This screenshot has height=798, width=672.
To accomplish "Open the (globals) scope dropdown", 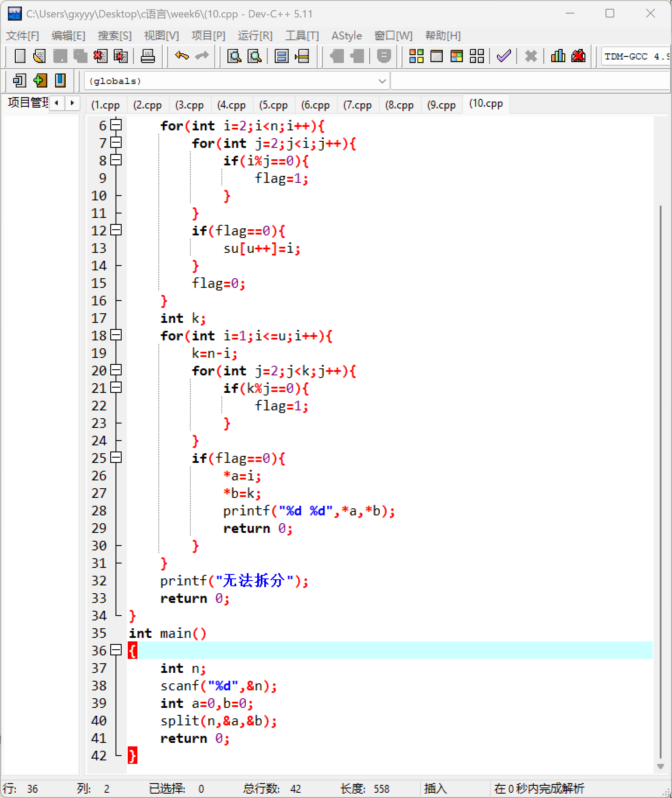I will click(x=237, y=81).
